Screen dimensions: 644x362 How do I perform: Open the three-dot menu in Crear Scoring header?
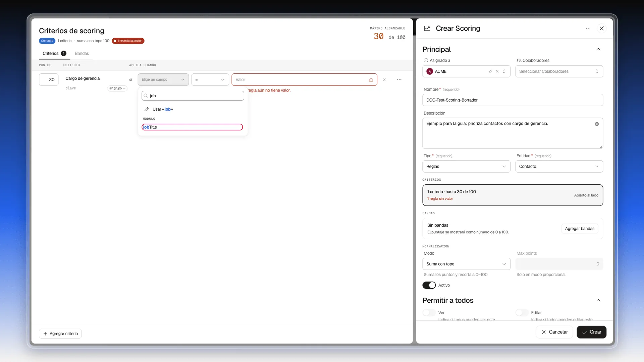tap(588, 28)
